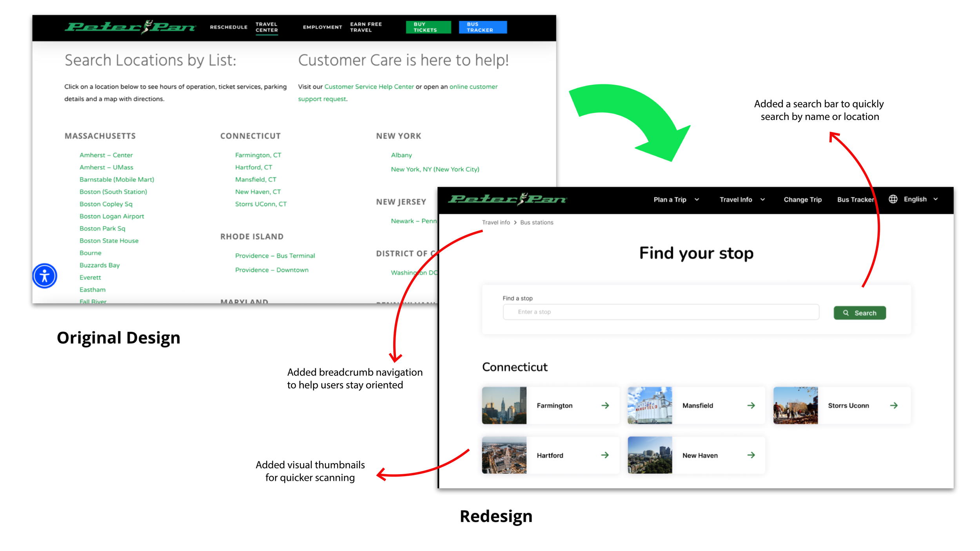The image size is (980, 551).
Task: Click the redesigned Peter Pan logo
Action: pos(507,199)
